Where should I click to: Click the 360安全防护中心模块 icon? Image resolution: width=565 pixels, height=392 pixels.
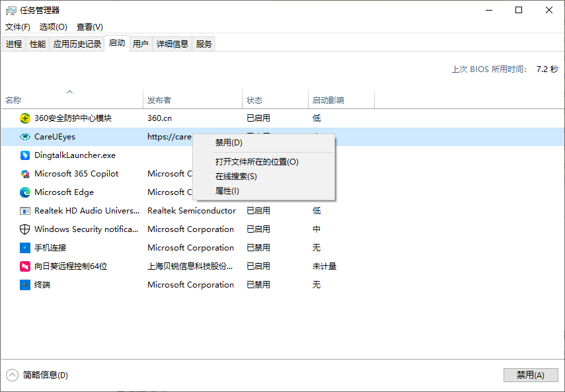[x=25, y=118]
